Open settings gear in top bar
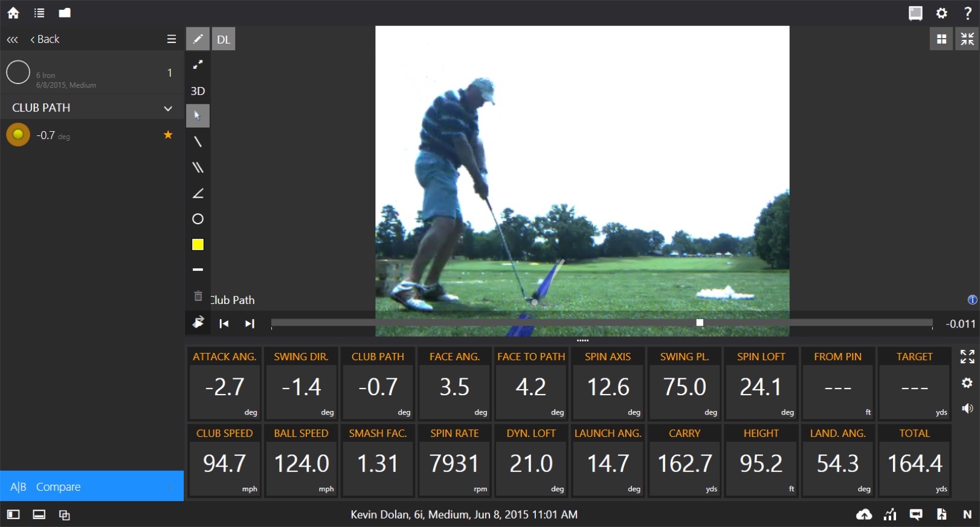This screenshot has width=980, height=527. tap(941, 13)
